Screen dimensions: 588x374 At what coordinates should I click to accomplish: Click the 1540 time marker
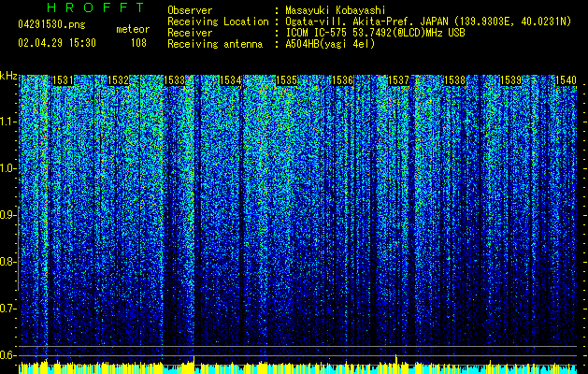tap(566, 80)
